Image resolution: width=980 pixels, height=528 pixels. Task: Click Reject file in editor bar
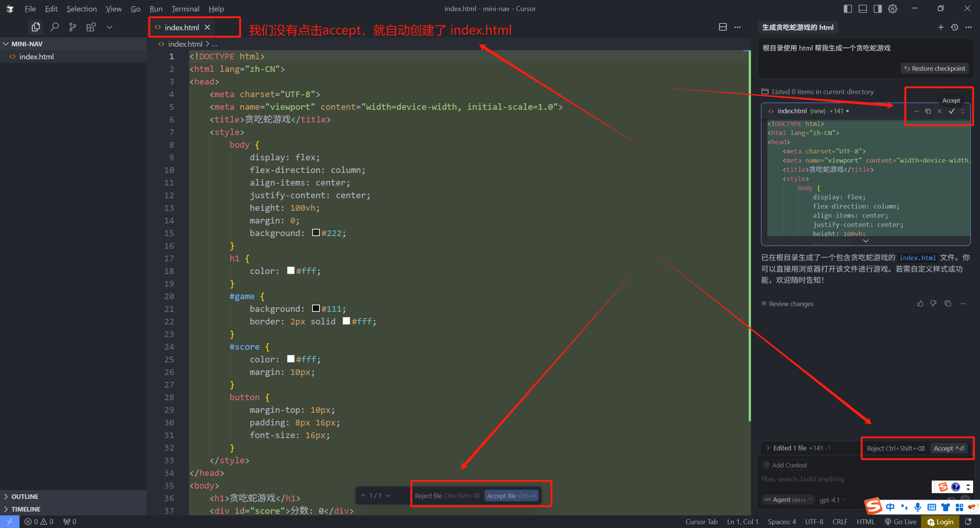[447, 496]
